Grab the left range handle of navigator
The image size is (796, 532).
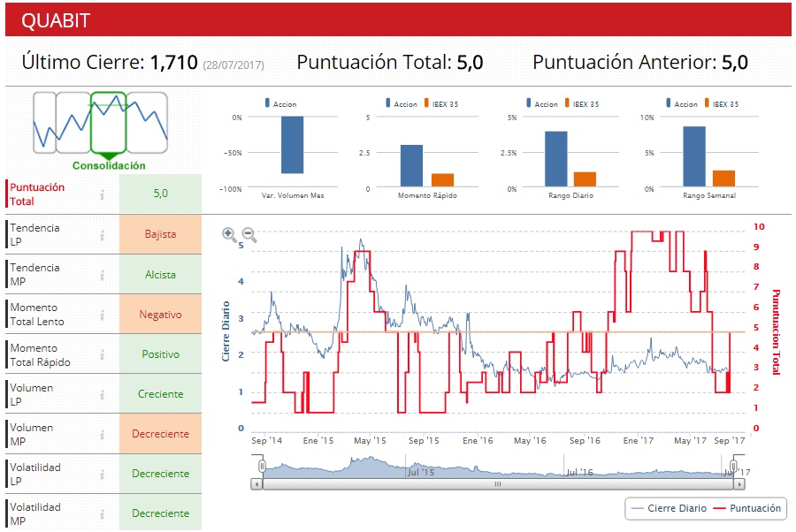262,467
